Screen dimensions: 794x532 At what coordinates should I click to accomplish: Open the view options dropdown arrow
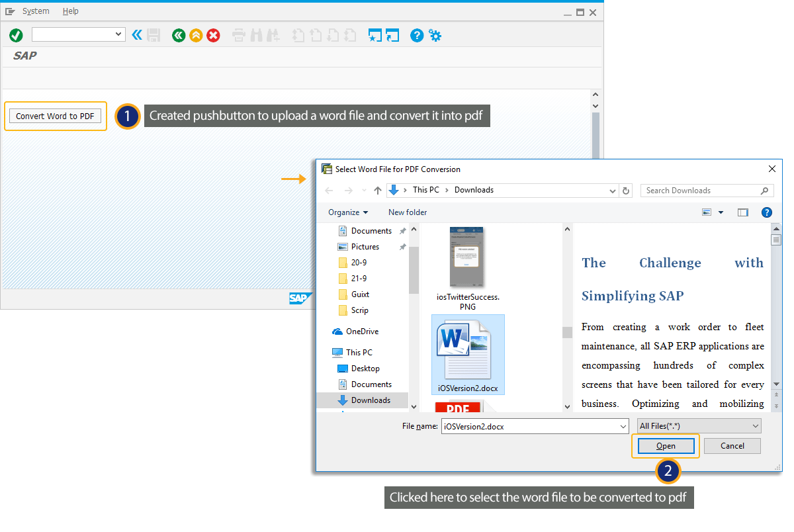pos(721,212)
